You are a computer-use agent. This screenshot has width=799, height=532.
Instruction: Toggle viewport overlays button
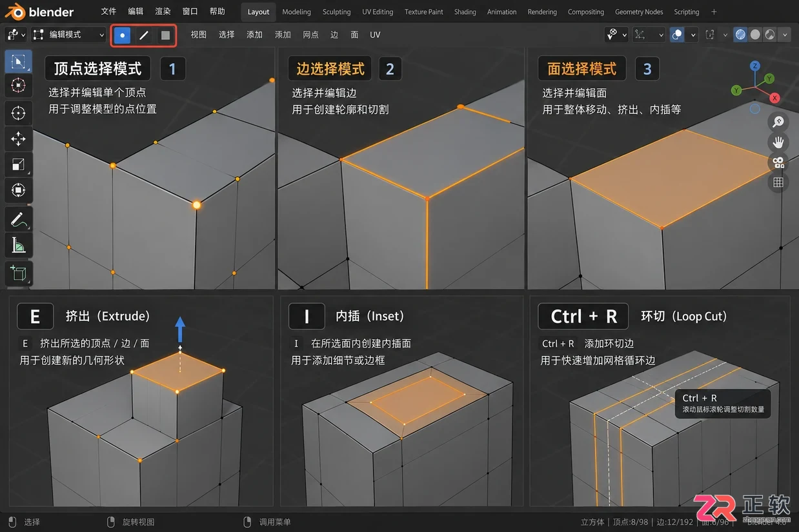(677, 35)
